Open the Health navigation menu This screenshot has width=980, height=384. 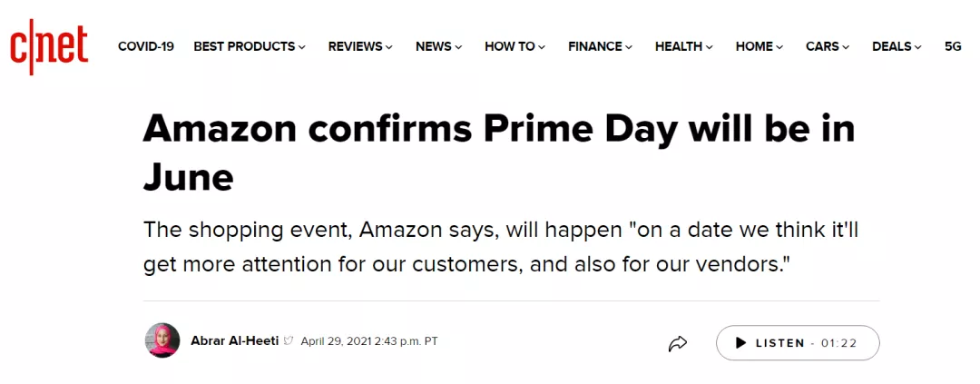click(684, 47)
